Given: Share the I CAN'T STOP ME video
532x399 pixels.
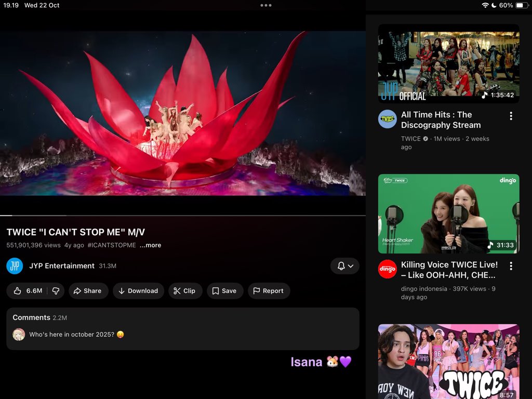Looking at the screenshot, I should (x=88, y=291).
